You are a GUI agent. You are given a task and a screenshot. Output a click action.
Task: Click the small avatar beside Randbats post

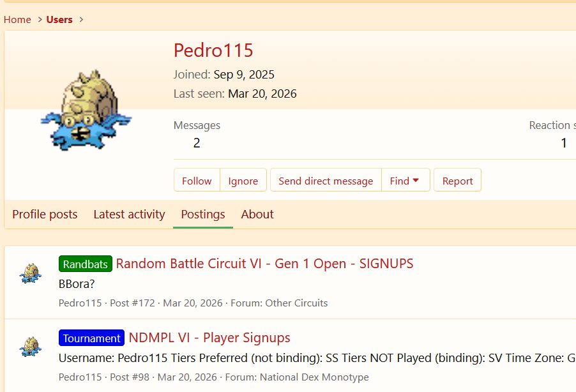[x=31, y=273]
